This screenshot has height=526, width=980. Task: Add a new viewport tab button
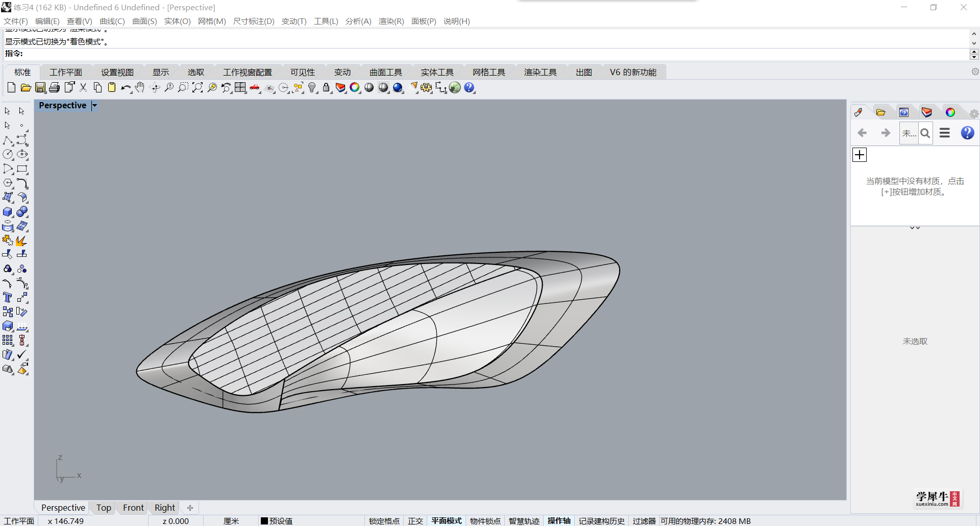tap(190, 508)
